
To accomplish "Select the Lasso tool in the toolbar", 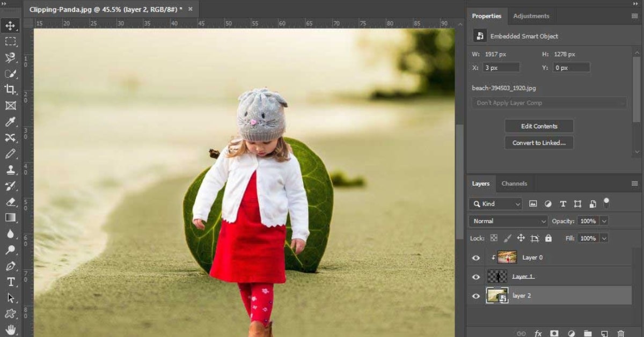I will pos(10,57).
